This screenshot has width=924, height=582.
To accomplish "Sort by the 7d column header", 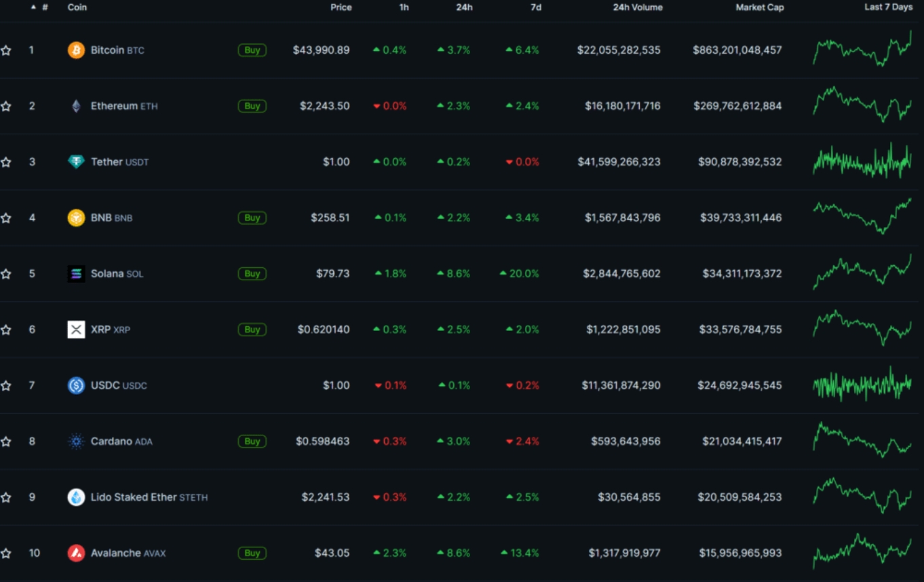I will tap(536, 7).
